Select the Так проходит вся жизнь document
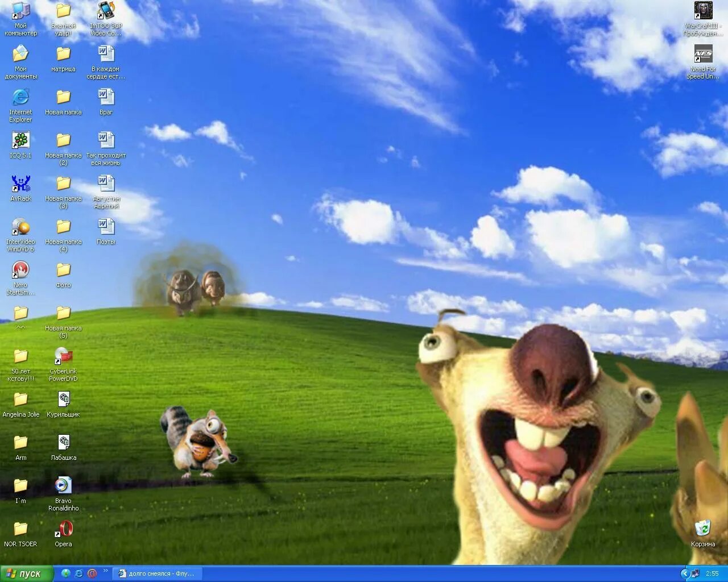Image resolution: width=728 pixels, height=582 pixels. [106, 148]
